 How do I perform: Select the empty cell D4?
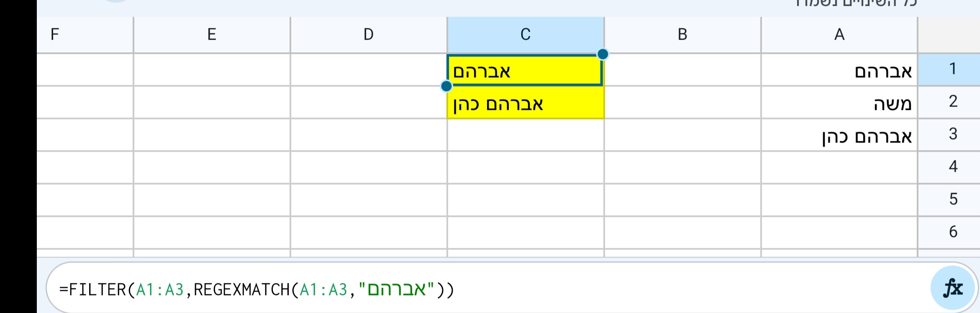(368, 166)
